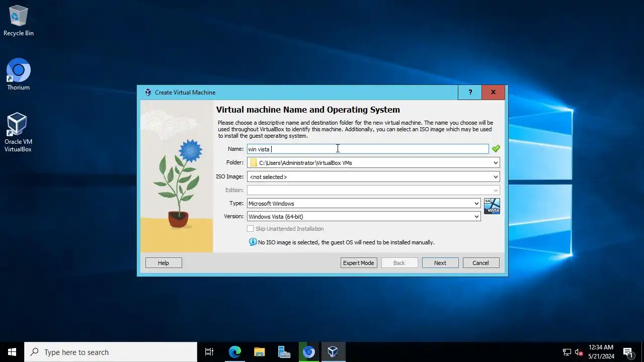Open the notification center icon
644x362 pixels.
coord(627,352)
